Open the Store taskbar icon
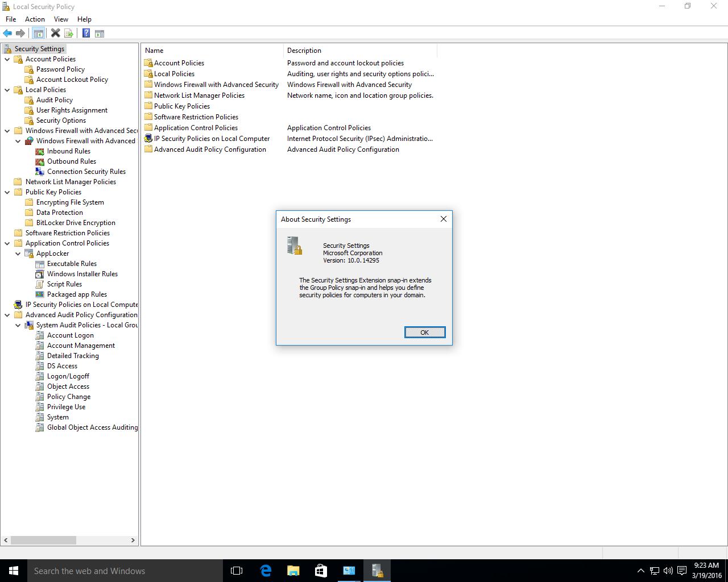This screenshot has height=582, width=728. point(321,571)
